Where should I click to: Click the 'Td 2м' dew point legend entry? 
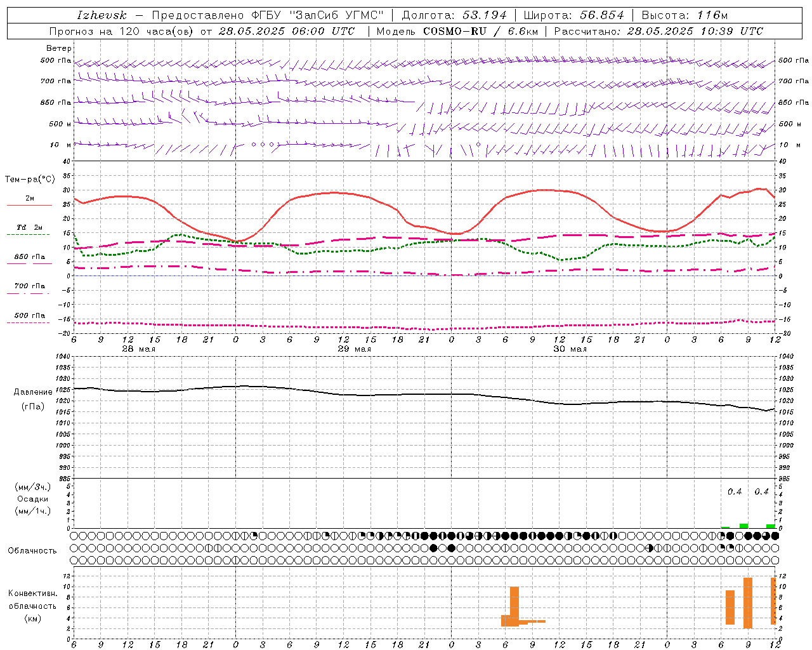click(x=29, y=227)
